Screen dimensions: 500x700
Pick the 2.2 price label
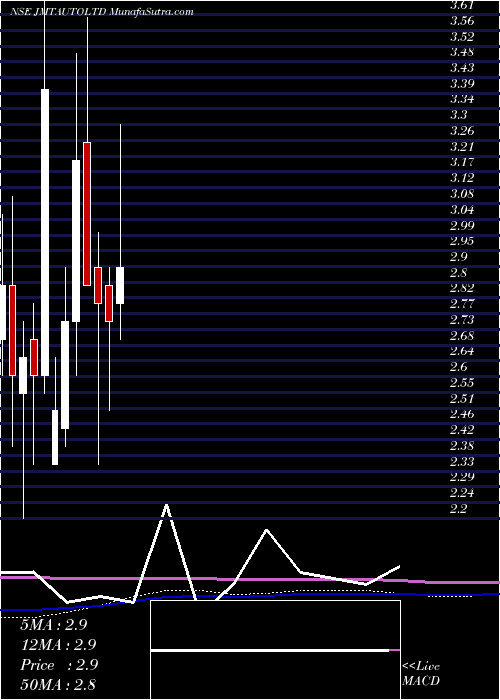coord(458,508)
